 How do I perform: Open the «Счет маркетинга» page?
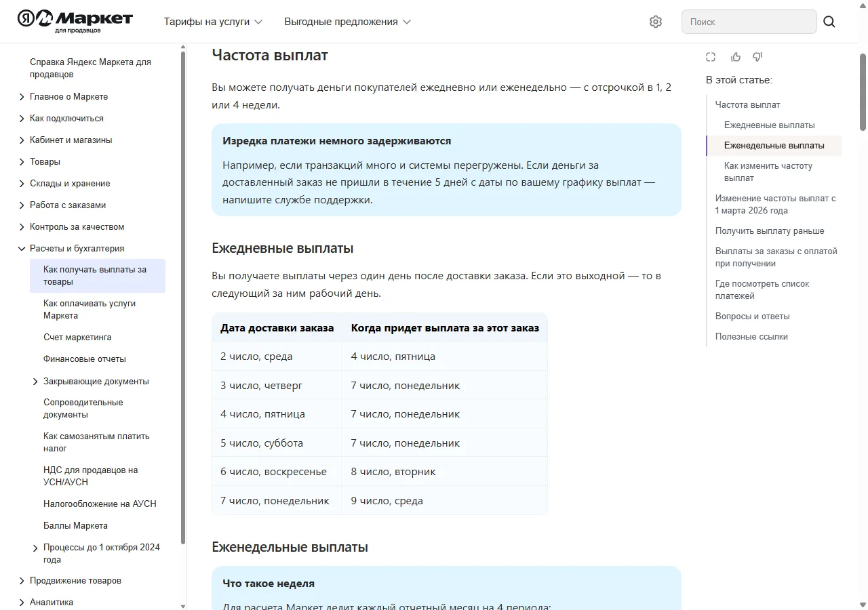point(77,338)
